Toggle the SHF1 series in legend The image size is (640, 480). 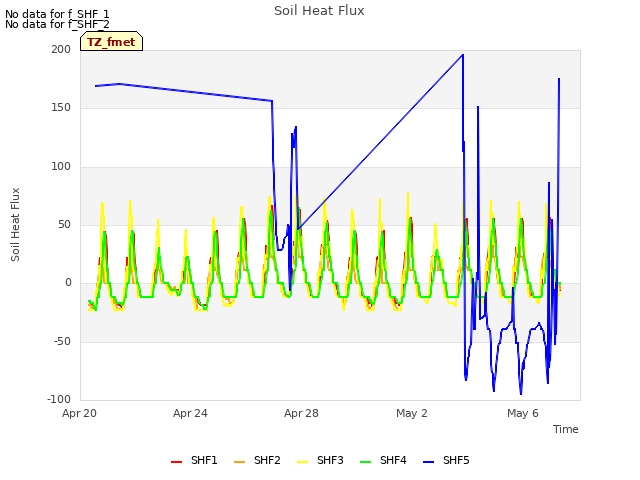pyautogui.click(x=194, y=460)
